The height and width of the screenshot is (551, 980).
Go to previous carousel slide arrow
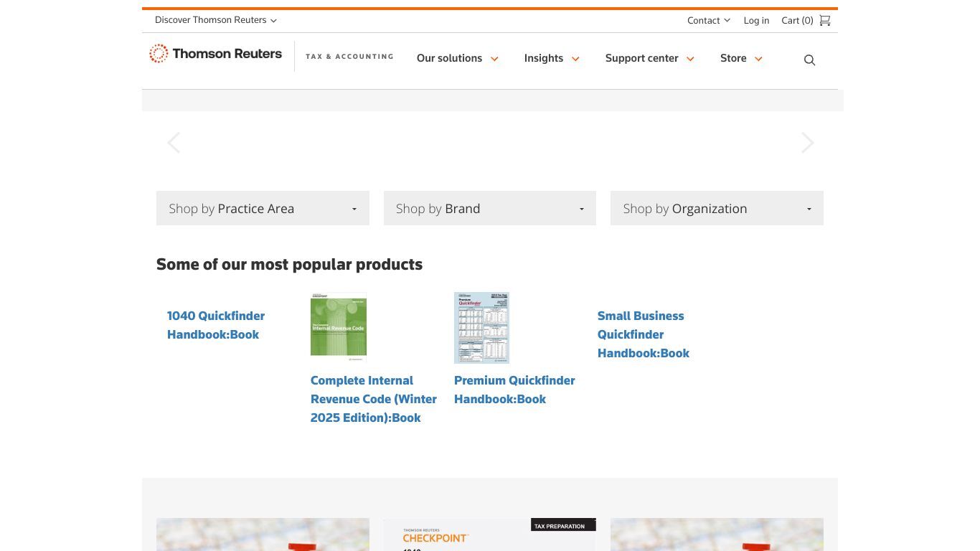174,143
